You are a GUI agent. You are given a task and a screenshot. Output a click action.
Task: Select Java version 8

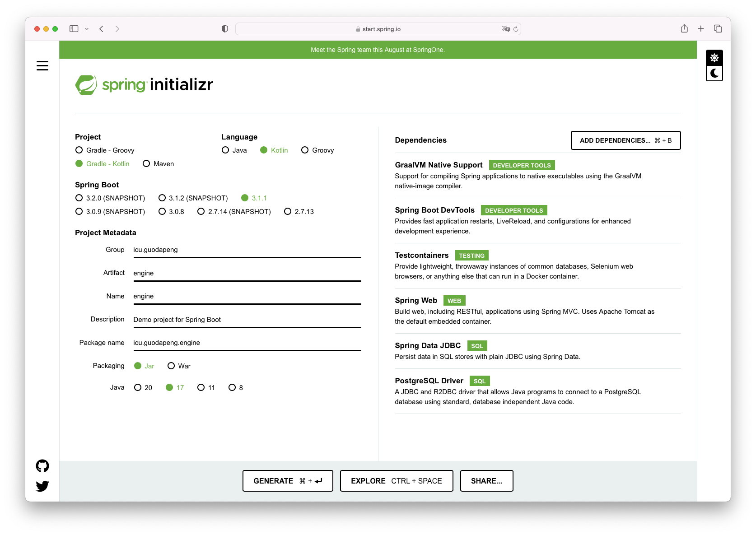[x=236, y=388]
